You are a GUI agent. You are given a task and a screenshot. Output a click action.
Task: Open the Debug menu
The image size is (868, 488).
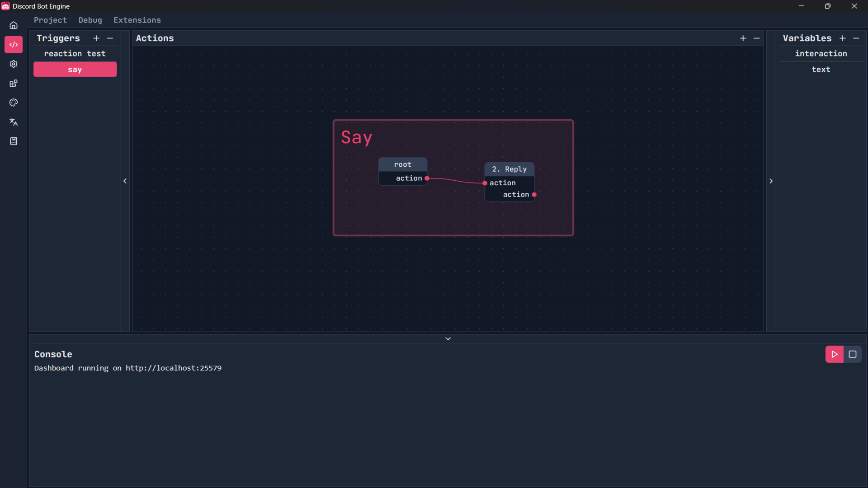[x=90, y=20]
